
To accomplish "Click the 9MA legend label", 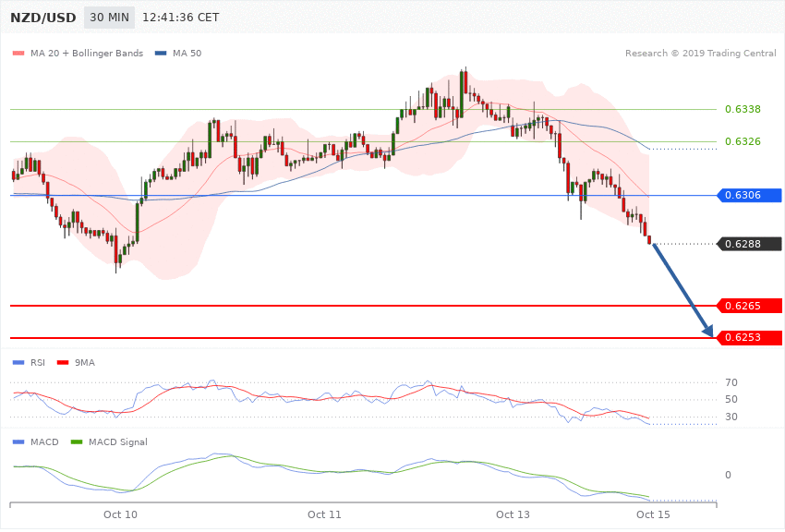I will pyautogui.click(x=85, y=362).
